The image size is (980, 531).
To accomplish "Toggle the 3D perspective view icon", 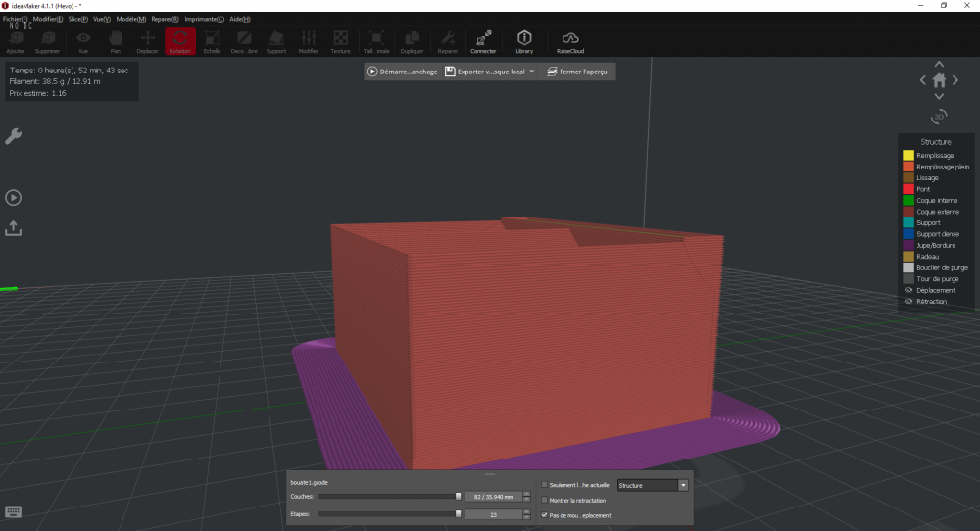I will (939, 117).
